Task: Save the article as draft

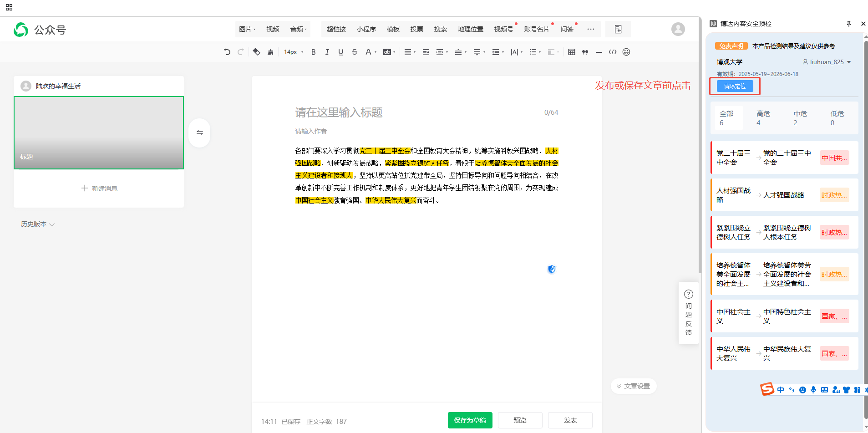Action: tap(470, 420)
